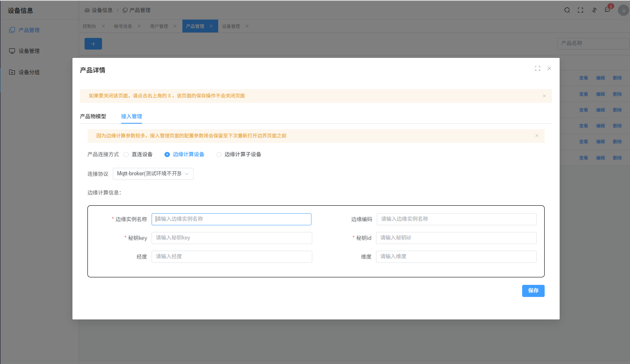This screenshot has height=364, width=630.
Task: Select the 边缘计算子设备 radio option
Action: tap(219, 155)
